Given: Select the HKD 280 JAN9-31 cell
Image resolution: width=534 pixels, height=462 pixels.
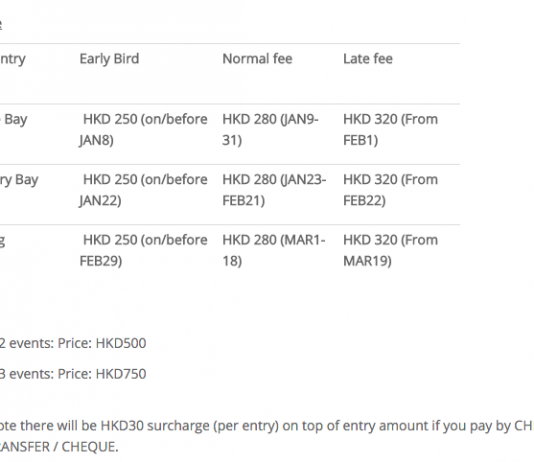Looking at the screenshot, I should point(270,130).
